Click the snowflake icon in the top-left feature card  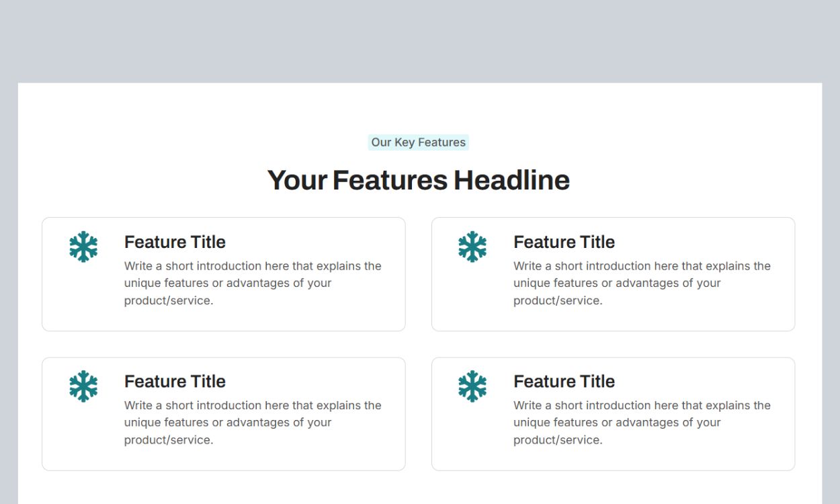click(83, 247)
